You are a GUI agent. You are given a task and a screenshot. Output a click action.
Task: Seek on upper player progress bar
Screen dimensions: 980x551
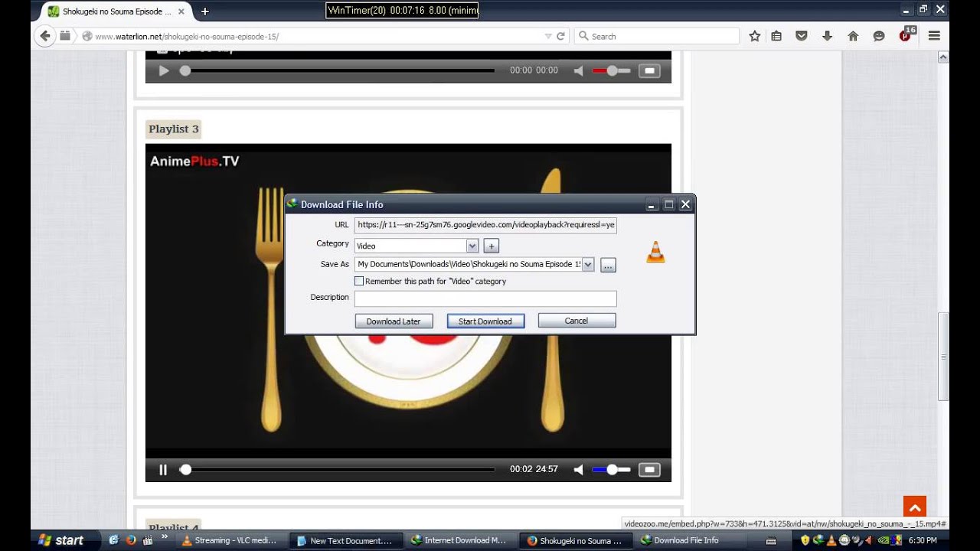pos(338,70)
